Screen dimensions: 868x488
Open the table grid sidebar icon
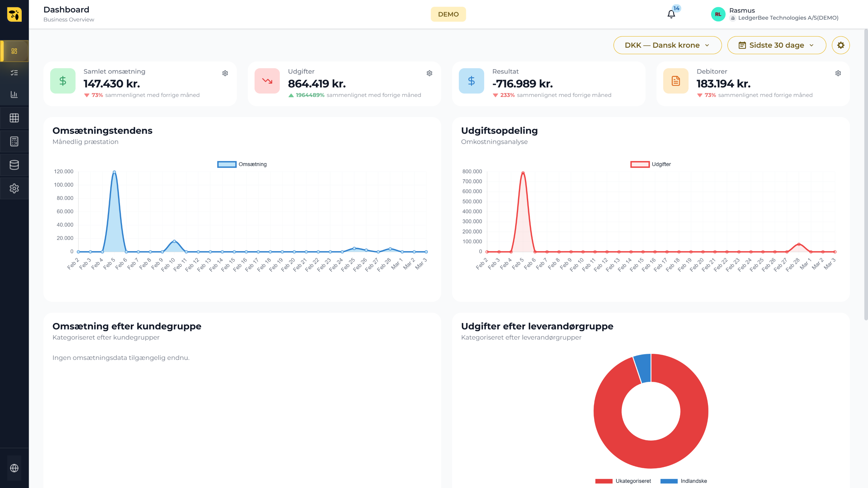pyautogui.click(x=14, y=118)
